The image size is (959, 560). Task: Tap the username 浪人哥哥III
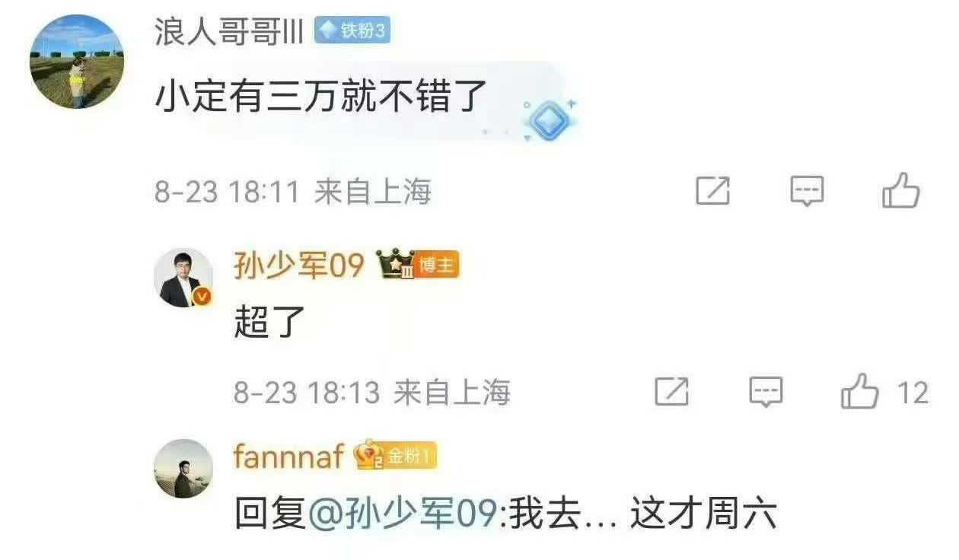[229, 32]
